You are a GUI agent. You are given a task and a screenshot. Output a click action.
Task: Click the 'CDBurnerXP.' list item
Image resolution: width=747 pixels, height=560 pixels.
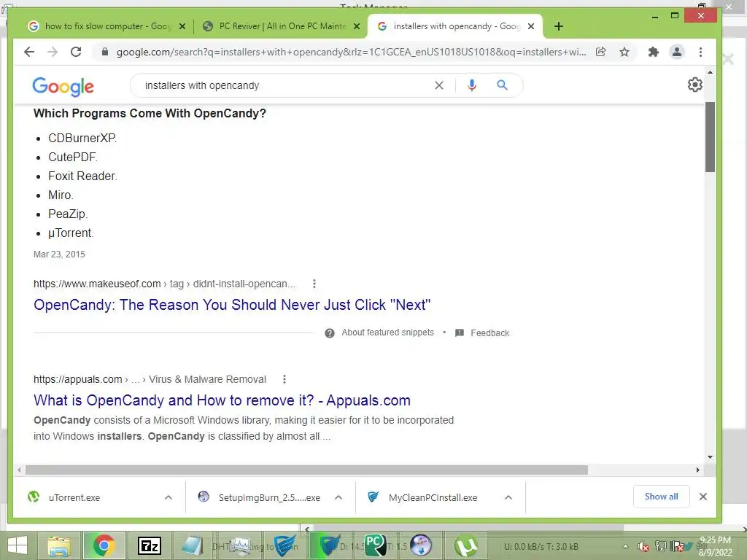tap(82, 138)
